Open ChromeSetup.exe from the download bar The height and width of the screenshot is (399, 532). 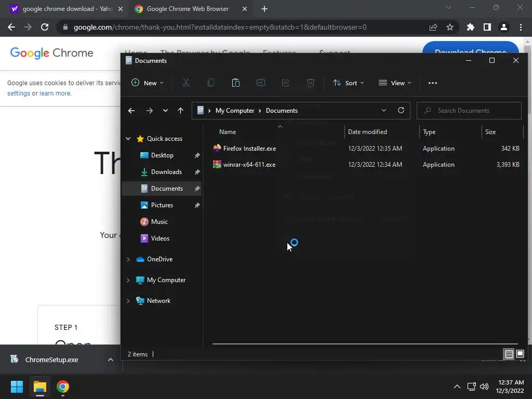pos(51,360)
